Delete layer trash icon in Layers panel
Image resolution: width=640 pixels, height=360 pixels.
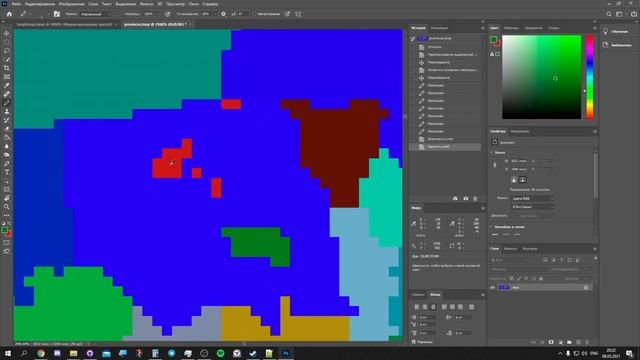point(587,342)
